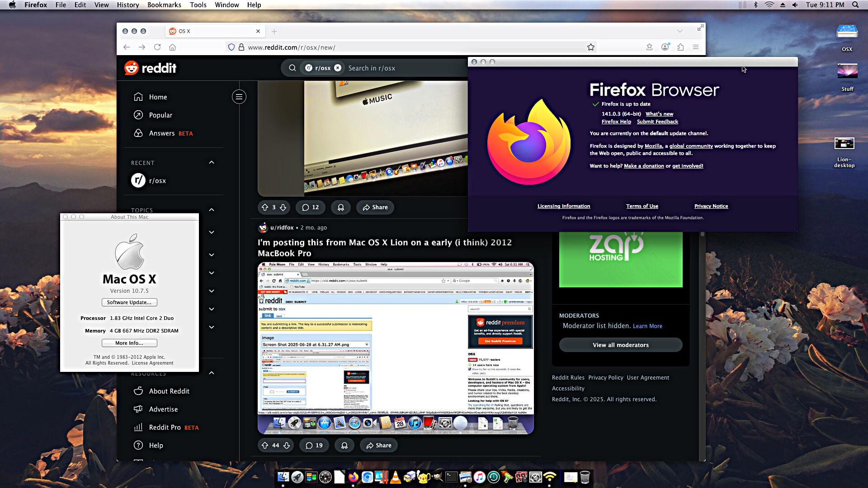Screen dimensions: 868x488
Task: Collapse the RECENT section
Action: pos(212,162)
